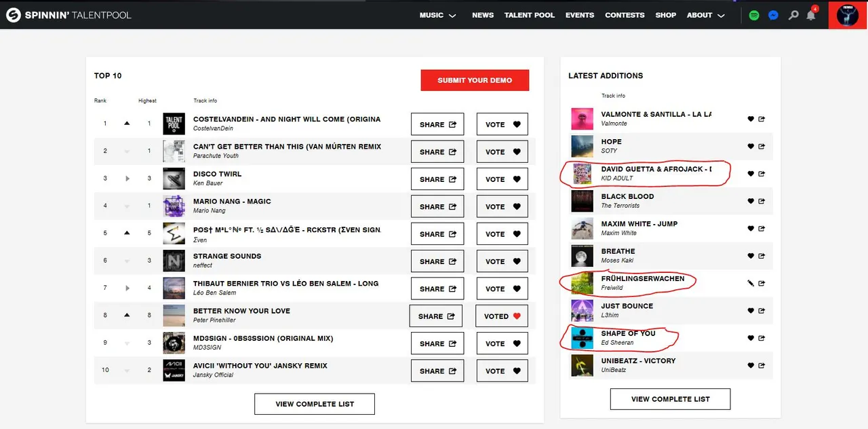
Task: Open Avicii Jansky Remix cover thumbnail
Action: [x=174, y=371]
